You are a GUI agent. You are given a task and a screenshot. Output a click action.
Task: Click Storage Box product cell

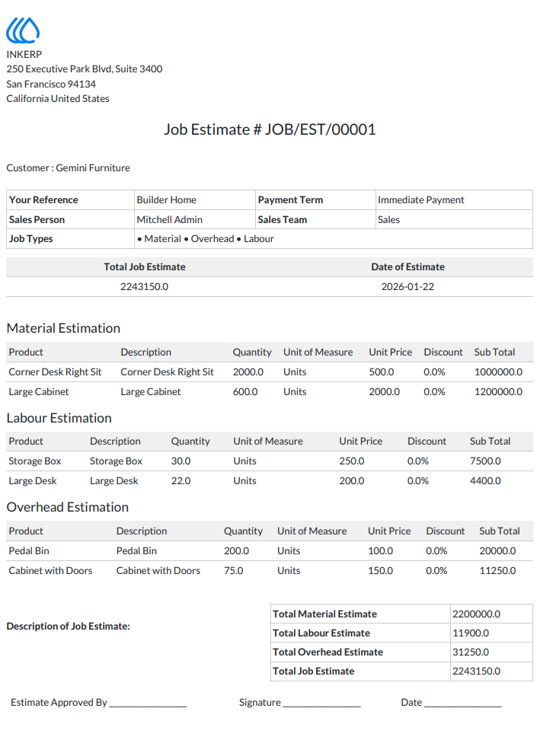pos(35,461)
